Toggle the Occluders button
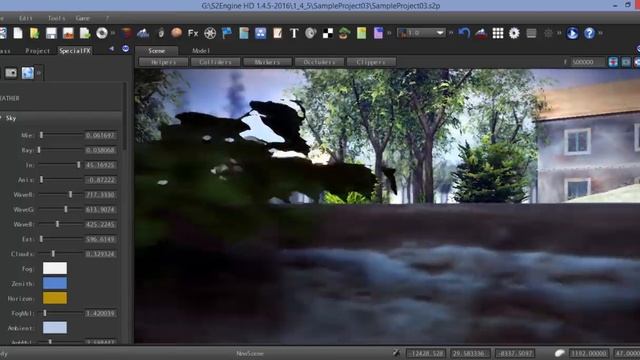640x360 pixels. 319,62
